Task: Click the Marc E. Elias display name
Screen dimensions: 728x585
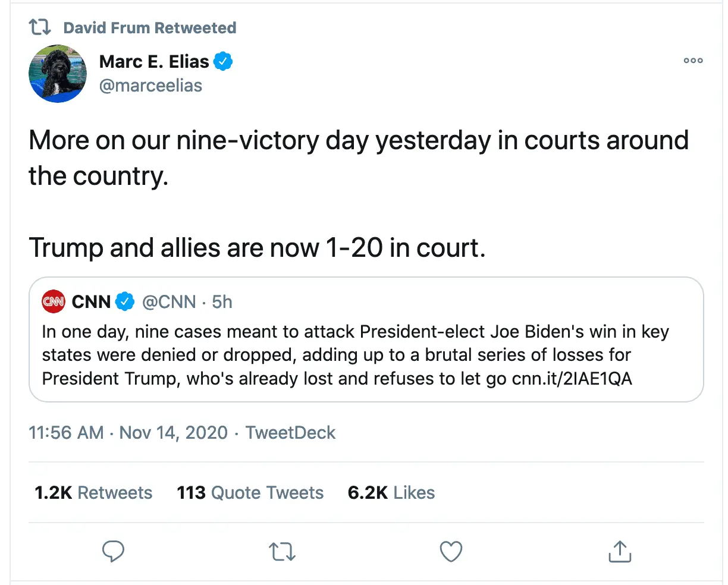Action: coord(154,61)
